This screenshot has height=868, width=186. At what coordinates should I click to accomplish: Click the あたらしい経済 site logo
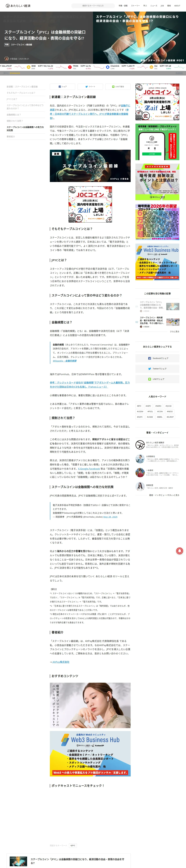tap(18, 6)
